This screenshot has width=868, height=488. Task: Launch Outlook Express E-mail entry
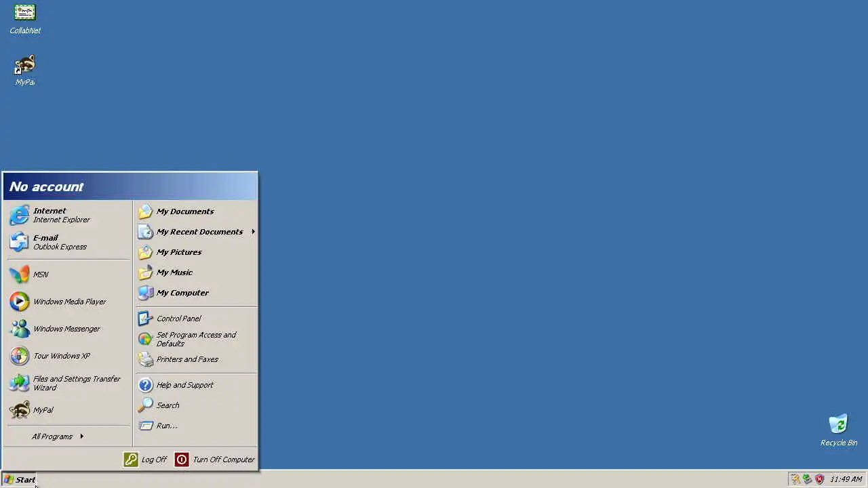point(68,242)
